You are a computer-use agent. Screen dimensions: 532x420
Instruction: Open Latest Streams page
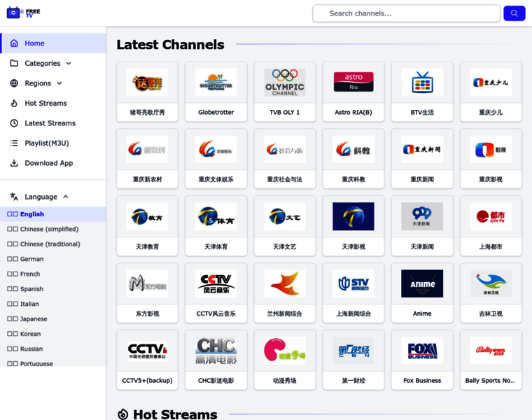point(53,123)
